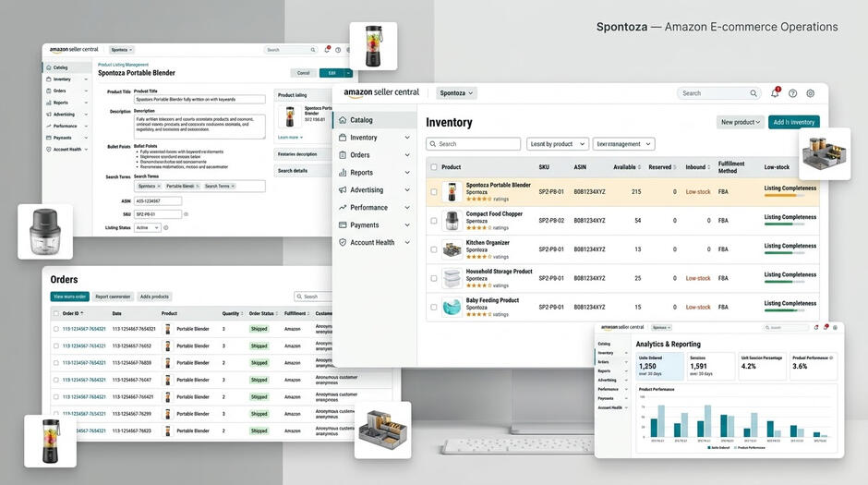Click Adds products button in Orders
Image resolution: width=868 pixels, height=485 pixels.
(x=154, y=297)
